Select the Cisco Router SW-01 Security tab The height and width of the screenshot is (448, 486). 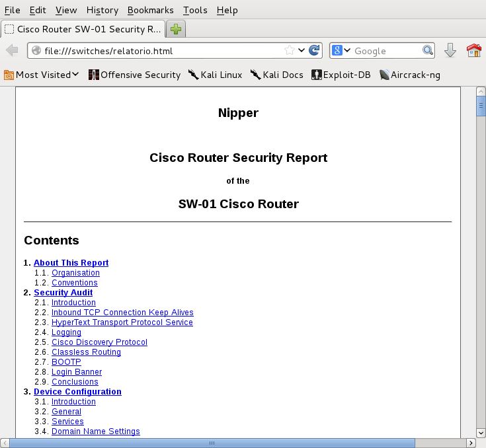click(83, 29)
